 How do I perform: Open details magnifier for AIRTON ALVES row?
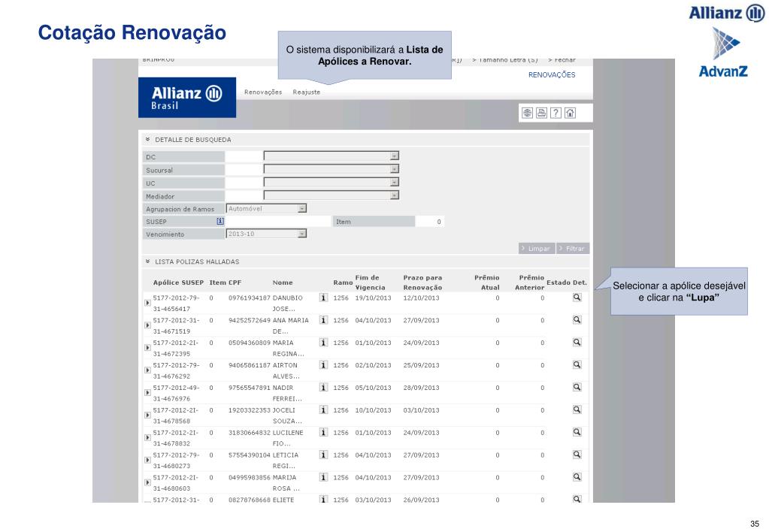pyautogui.click(x=577, y=365)
